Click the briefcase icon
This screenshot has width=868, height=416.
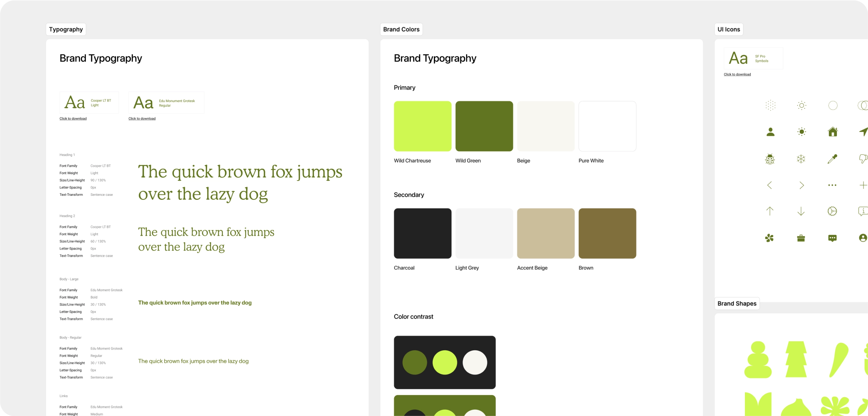click(801, 238)
